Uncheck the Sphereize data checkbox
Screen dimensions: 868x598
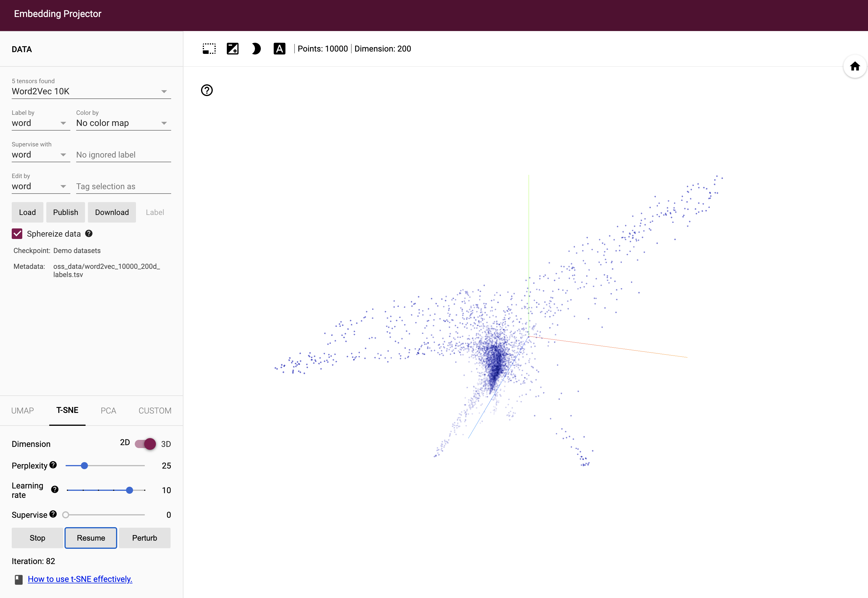tap(17, 234)
